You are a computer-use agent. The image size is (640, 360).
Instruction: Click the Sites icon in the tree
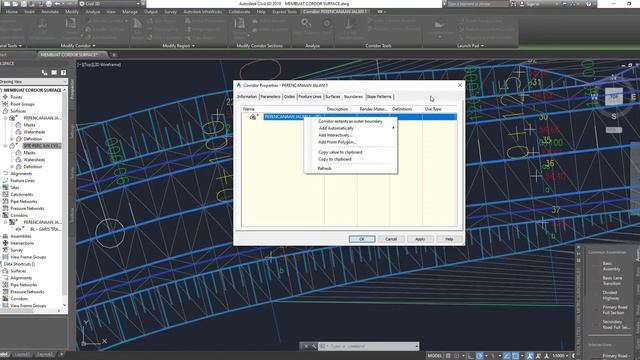coord(5,187)
